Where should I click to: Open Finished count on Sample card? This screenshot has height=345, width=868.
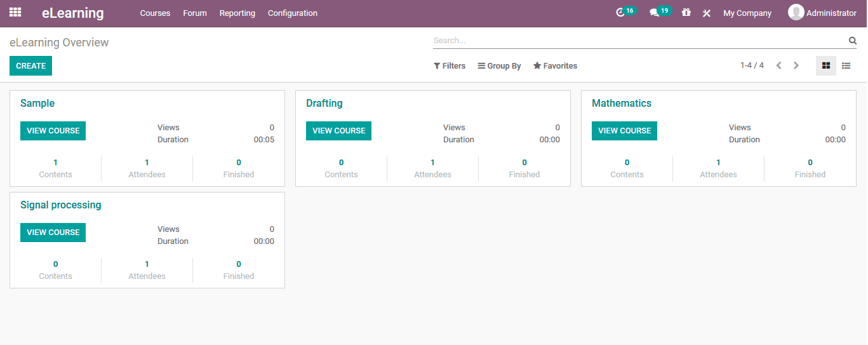tap(239, 168)
